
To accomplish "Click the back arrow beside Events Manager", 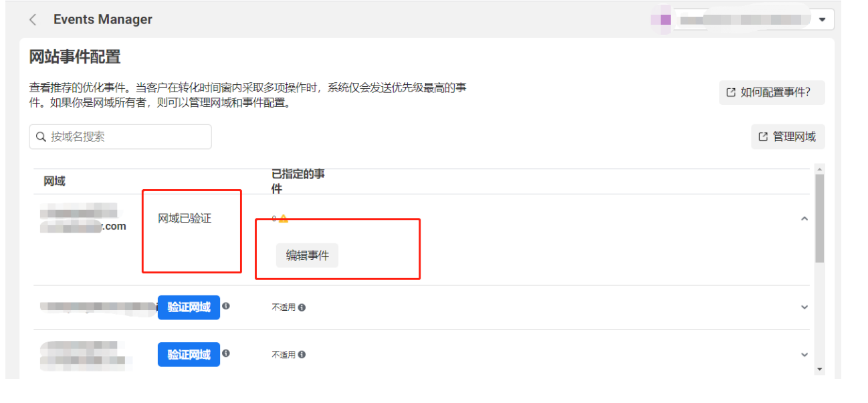I will (x=33, y=19).
